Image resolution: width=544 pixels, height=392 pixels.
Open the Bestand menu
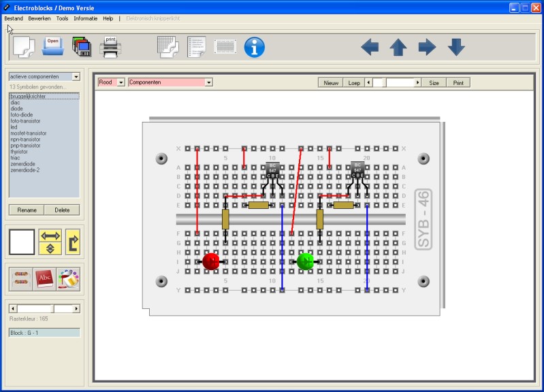[x=14, y=18]
